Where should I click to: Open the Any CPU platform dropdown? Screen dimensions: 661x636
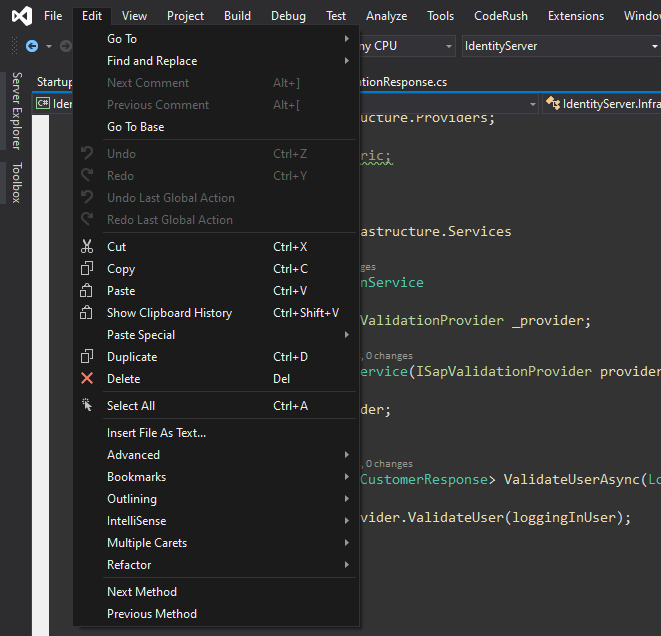[x=449, y=46]
